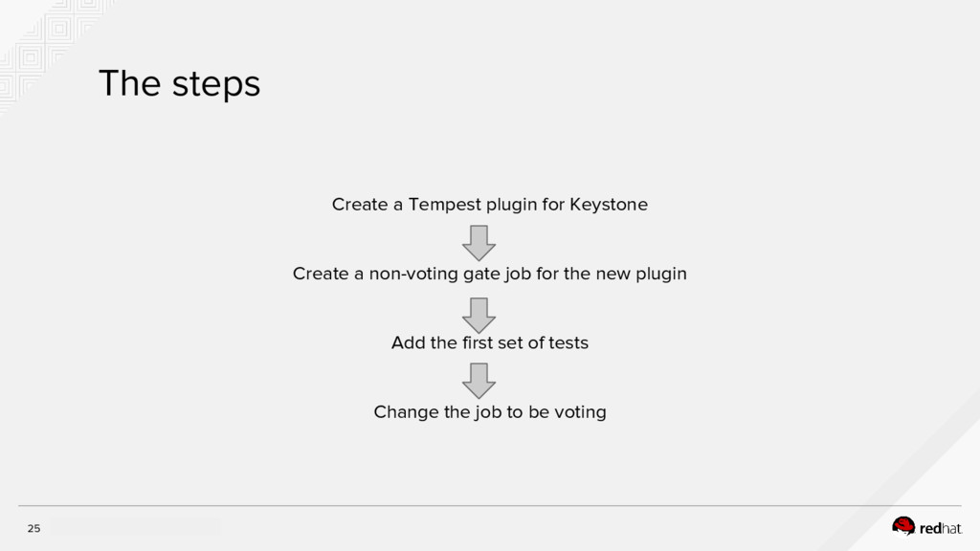Click the word Tempest in the first step

coord(443,205)
